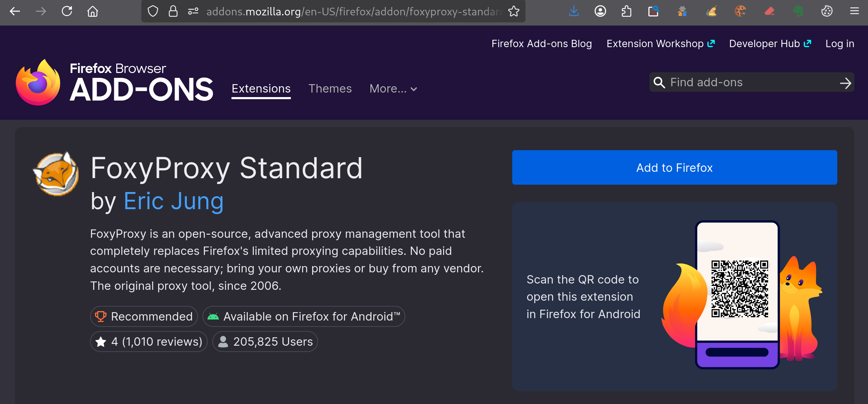Open the Extensions puzzle-piece menu
The width and height of the screenshot is (868, 404).
tap(627, 12)
